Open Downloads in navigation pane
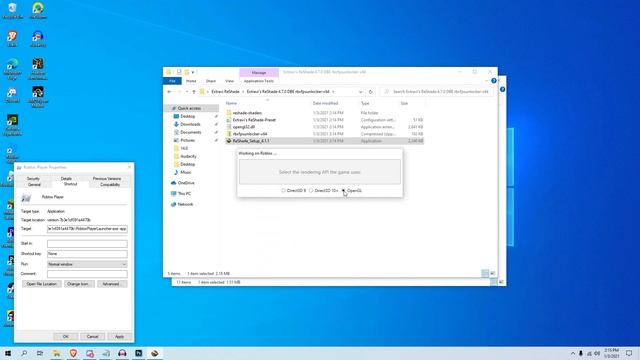 pos(190,124)
